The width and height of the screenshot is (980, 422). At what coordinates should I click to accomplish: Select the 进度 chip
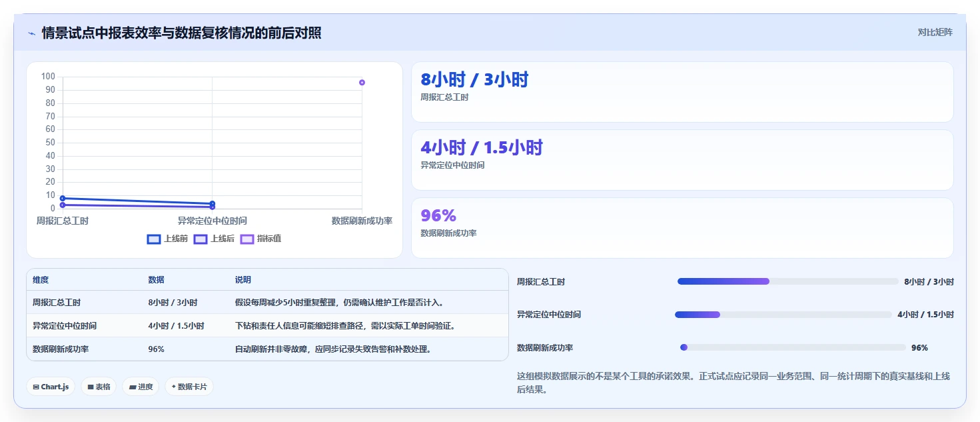141,387
